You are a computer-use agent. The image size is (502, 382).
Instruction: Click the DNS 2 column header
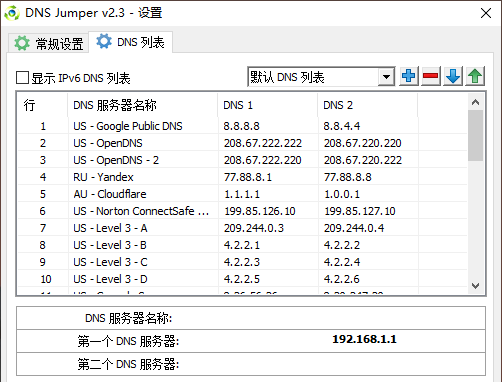click(368, 105)
